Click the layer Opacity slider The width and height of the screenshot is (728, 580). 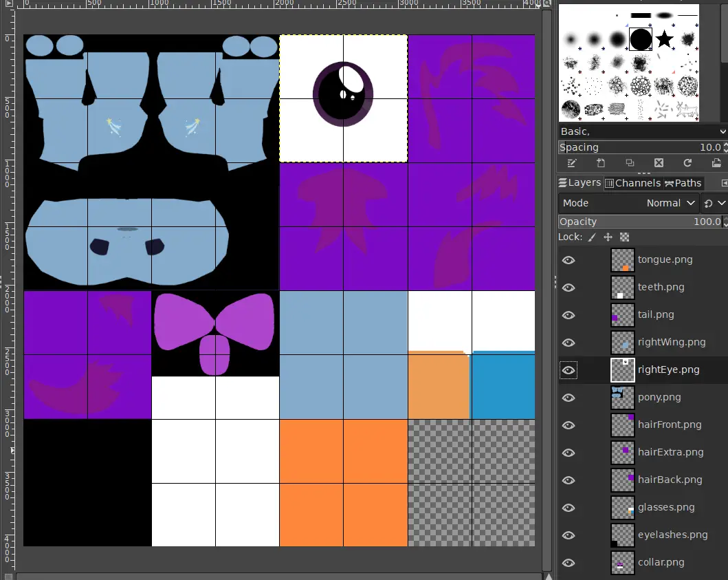click(x=640, y=222)
